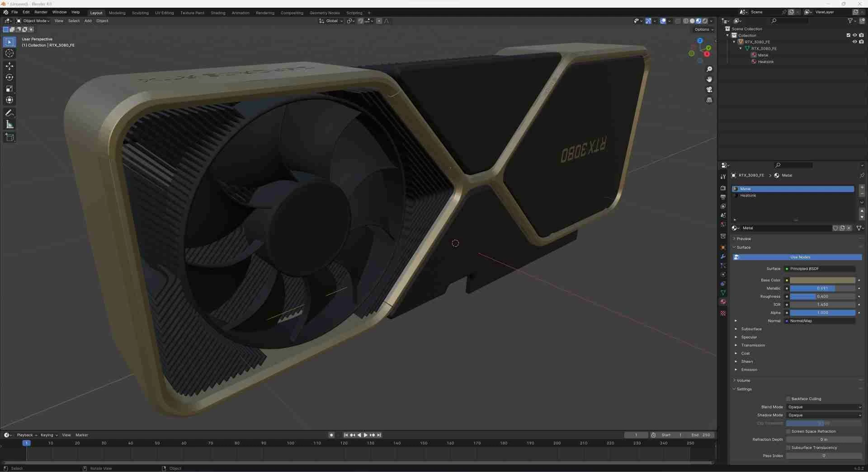This screenshot has width=868, height=472.
Task: Open the Physics properties tab
Action: click(723, 275)
